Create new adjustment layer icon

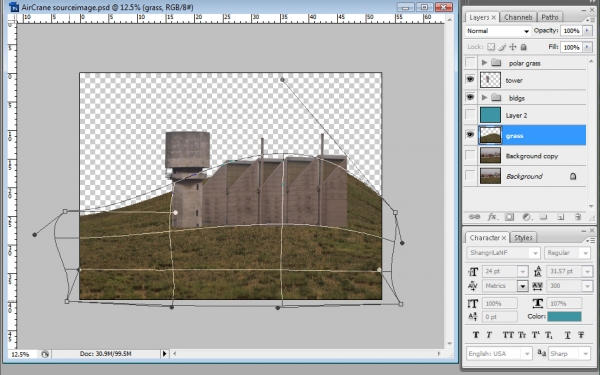tap(527, 217)
